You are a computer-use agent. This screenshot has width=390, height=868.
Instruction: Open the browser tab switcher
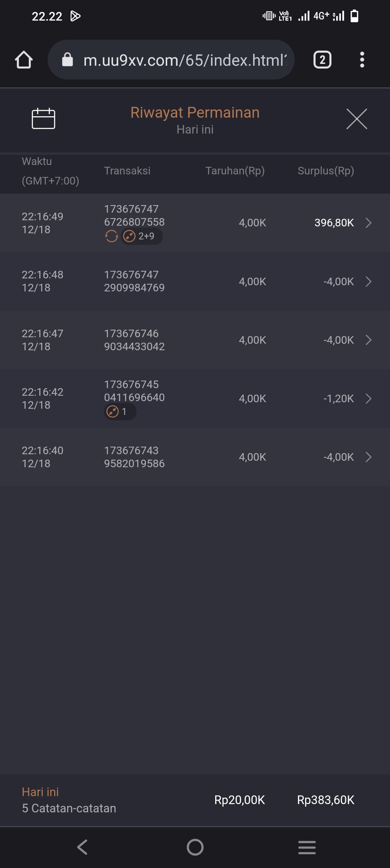coord(322,60)
